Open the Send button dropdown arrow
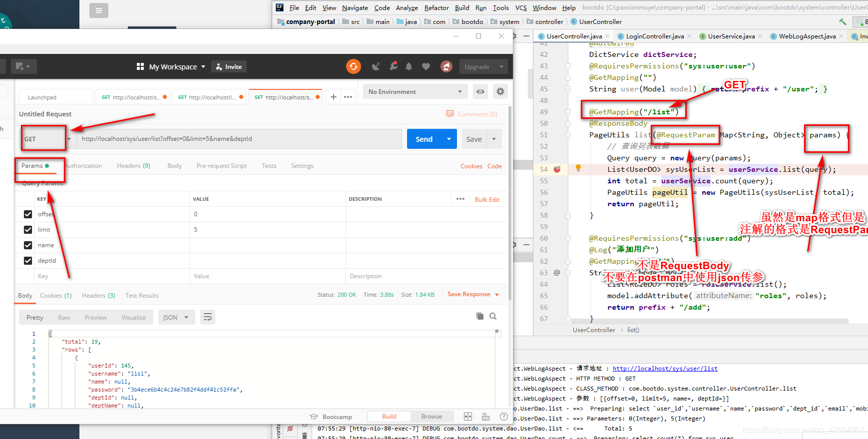 [x=449, y=139]
